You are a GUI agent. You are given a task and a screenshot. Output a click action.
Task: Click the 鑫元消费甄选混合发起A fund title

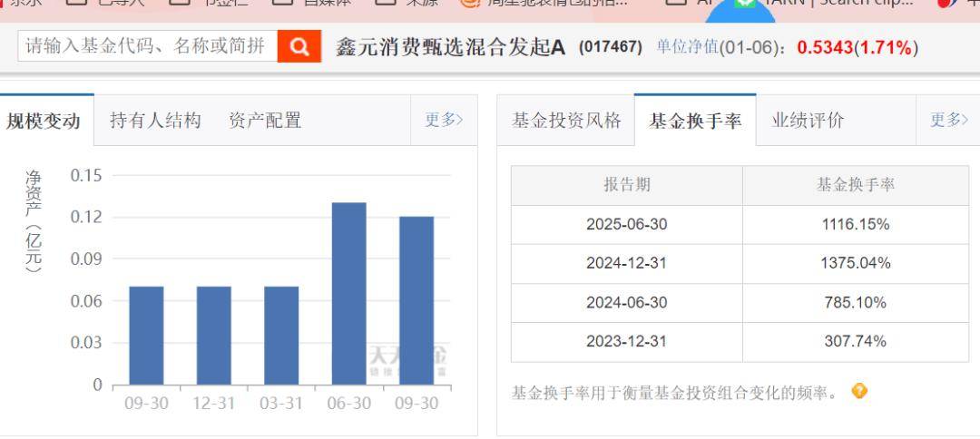tap(450, 46)
